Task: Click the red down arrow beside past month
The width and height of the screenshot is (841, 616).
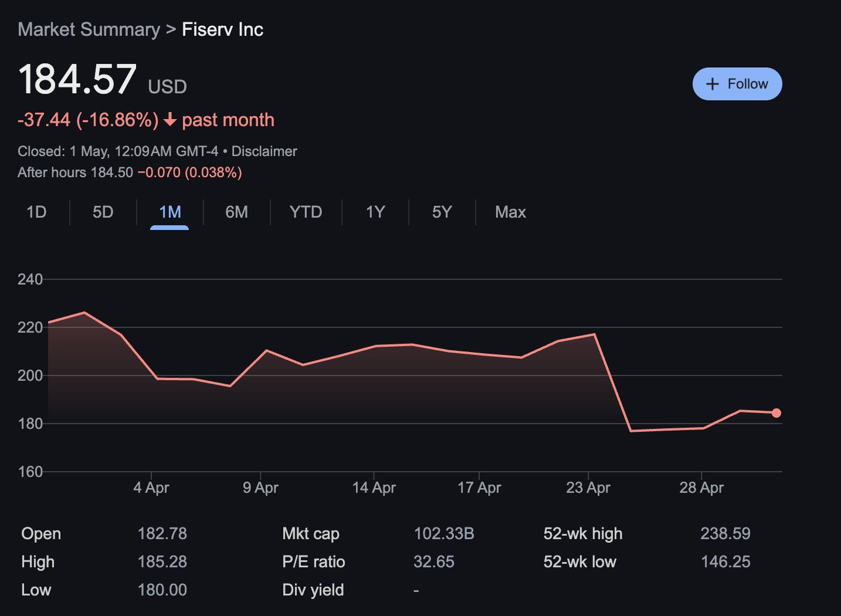Action: coord(170,120)
